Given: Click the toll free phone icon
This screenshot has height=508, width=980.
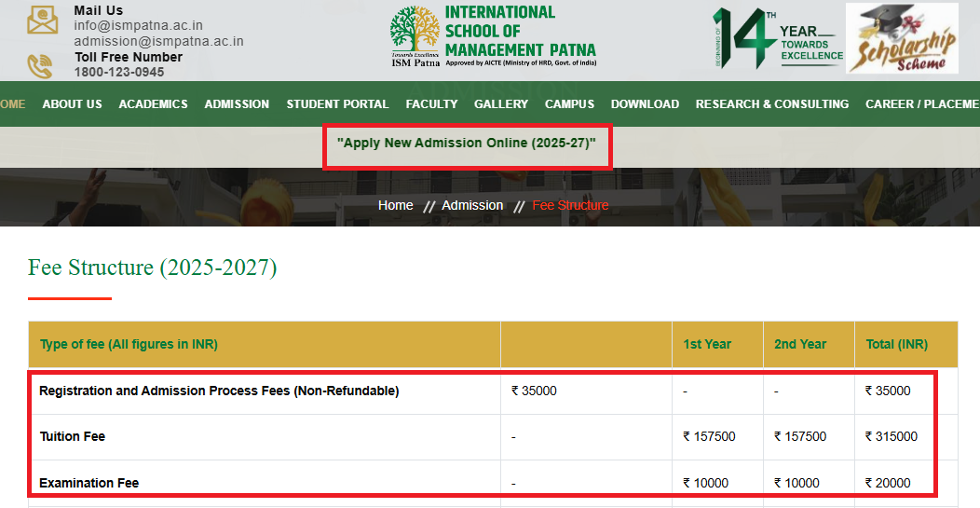Looking at the screenshot, I should pos(39,66).
